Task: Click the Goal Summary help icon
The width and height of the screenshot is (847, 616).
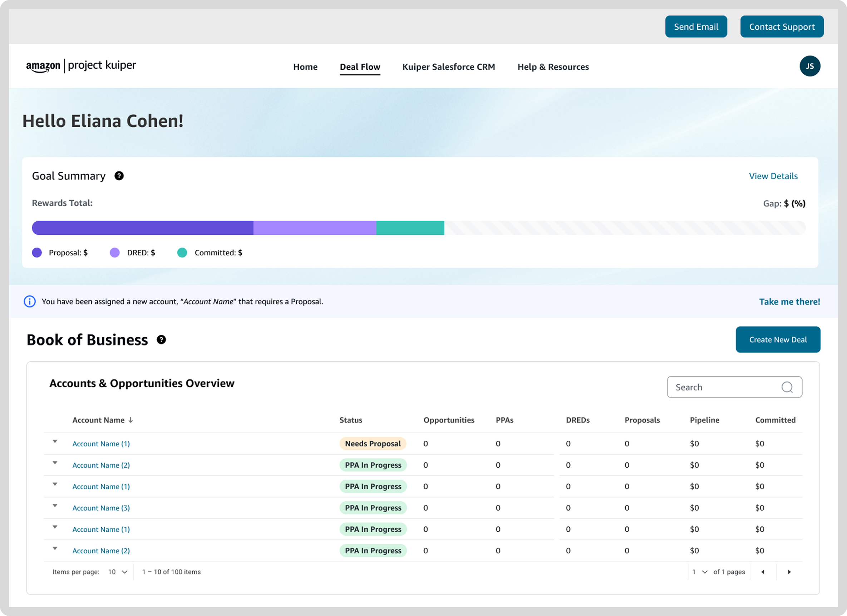Action: (119, 176)
